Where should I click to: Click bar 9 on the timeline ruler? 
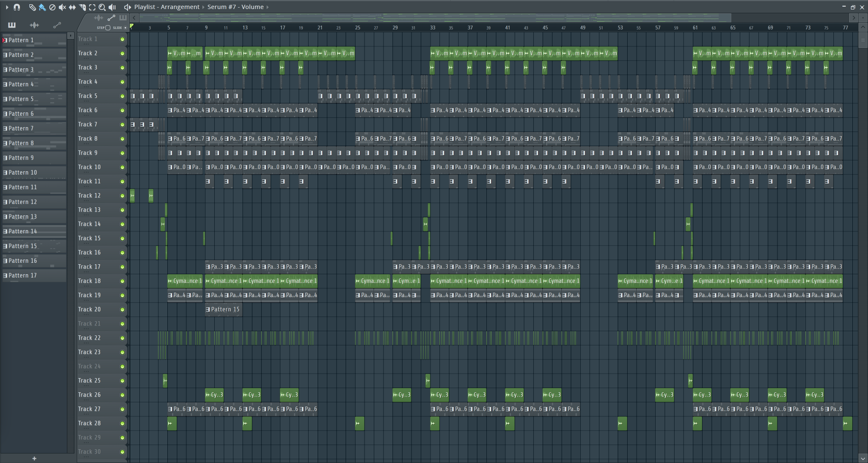click(206, 28)
